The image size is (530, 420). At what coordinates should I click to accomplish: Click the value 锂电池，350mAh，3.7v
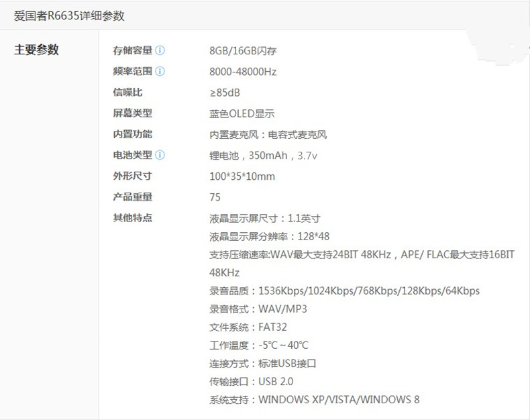point(263,156)
